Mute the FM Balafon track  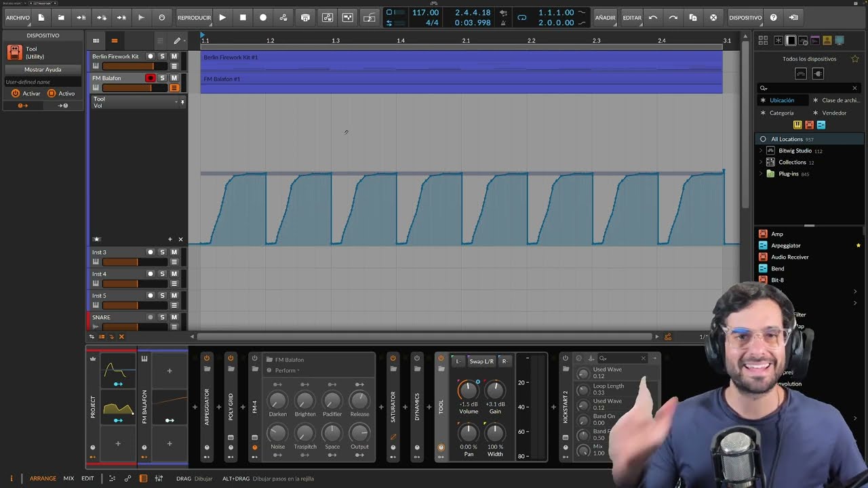pos(174,78)
